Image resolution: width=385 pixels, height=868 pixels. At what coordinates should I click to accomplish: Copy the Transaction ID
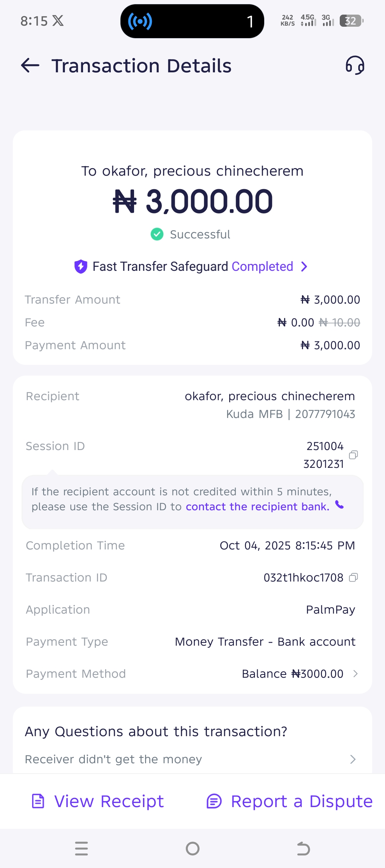(x=353, y=577)
